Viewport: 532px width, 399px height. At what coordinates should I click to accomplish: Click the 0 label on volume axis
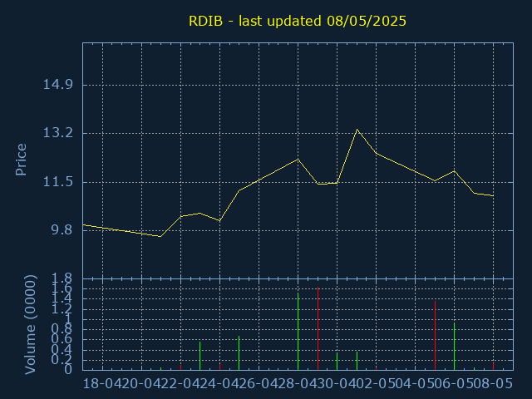68,369
